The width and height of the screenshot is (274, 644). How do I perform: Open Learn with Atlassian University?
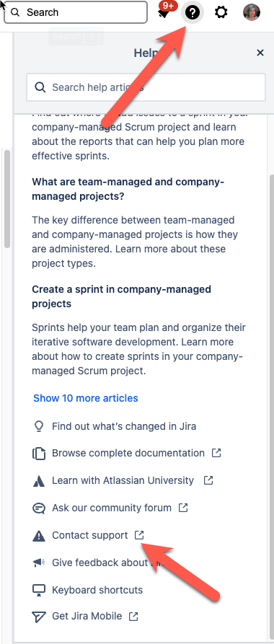[123, 480]
